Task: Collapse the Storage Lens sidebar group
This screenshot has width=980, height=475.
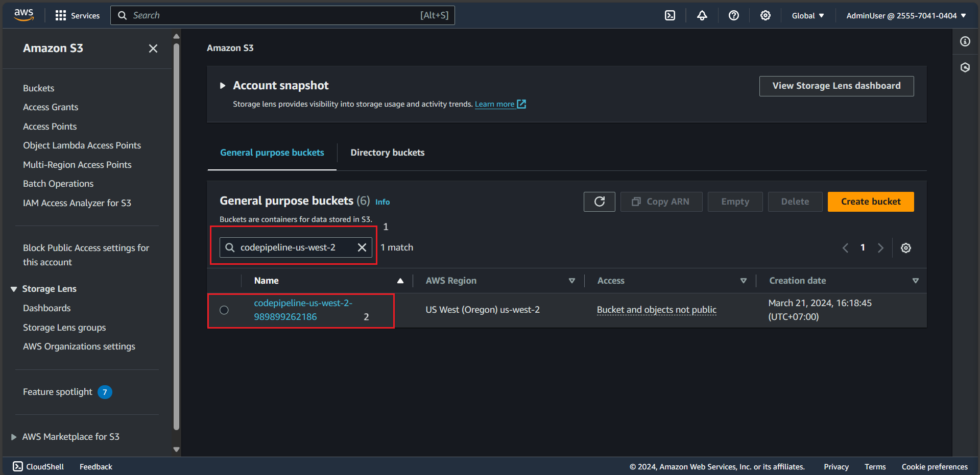Action: [x=14, y=289]
